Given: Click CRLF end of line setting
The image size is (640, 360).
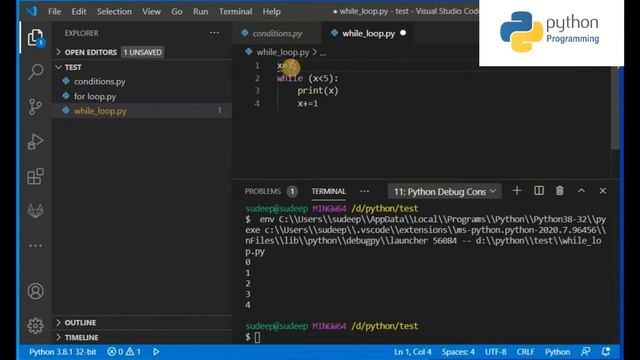Looking at the screenshot, I should [x=525, y=352].
